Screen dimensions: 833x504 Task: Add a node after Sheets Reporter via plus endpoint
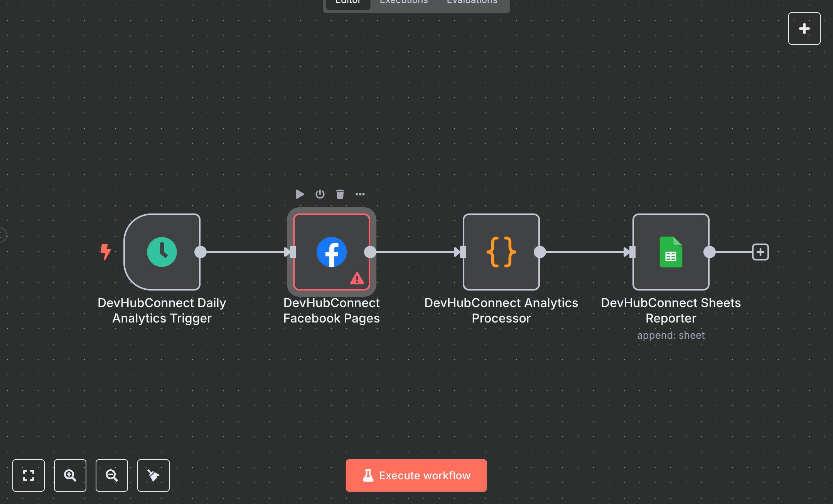[760, 252]
